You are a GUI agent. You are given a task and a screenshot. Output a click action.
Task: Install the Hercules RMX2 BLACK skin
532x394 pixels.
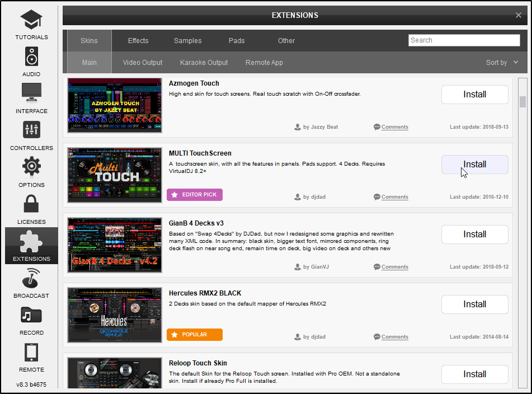(475, 304)
